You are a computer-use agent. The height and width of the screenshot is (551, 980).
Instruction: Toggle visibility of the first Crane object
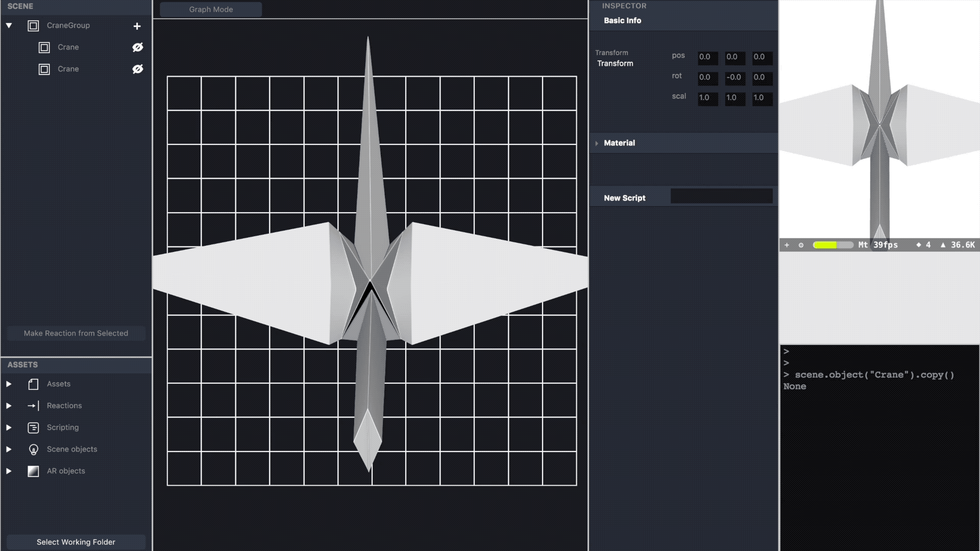(x=137, y=47)
